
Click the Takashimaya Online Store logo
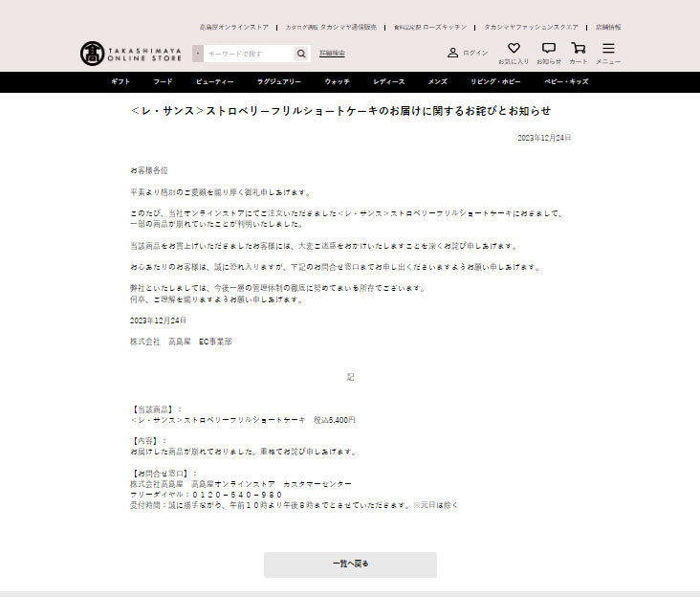coord(131,54)
